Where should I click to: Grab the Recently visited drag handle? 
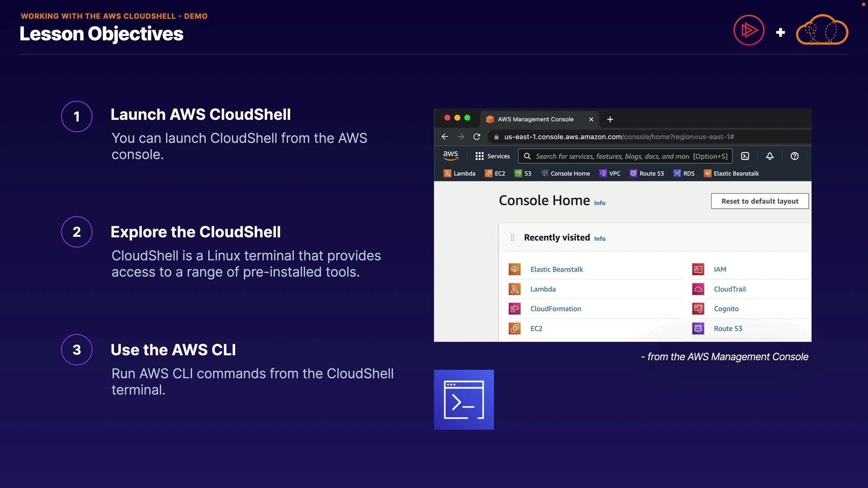pos(512,237)
